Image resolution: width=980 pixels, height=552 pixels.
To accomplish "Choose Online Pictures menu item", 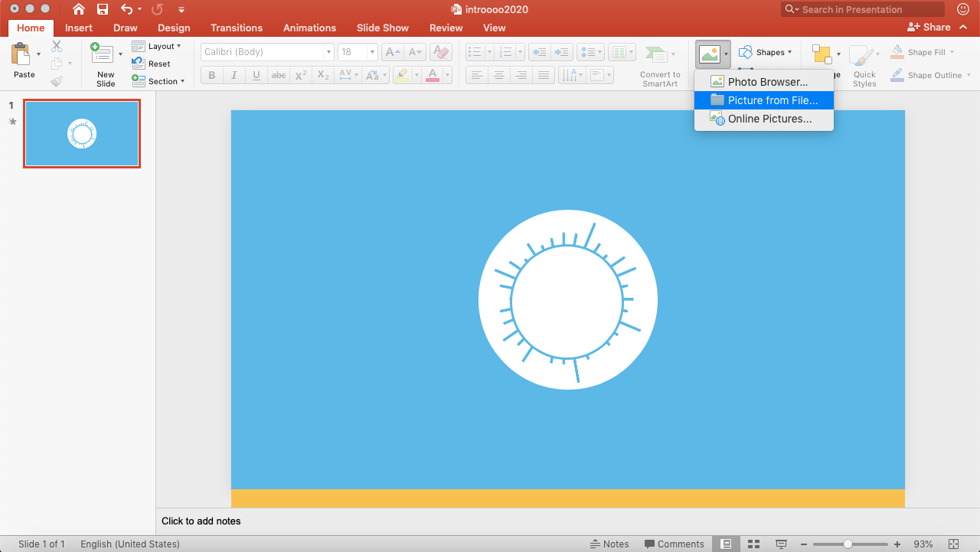I will point(763,119).
